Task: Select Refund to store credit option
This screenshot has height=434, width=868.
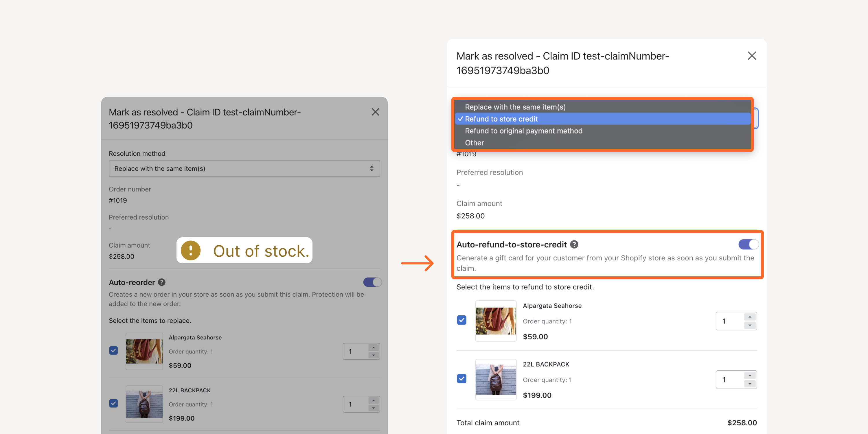Action: 602,119
